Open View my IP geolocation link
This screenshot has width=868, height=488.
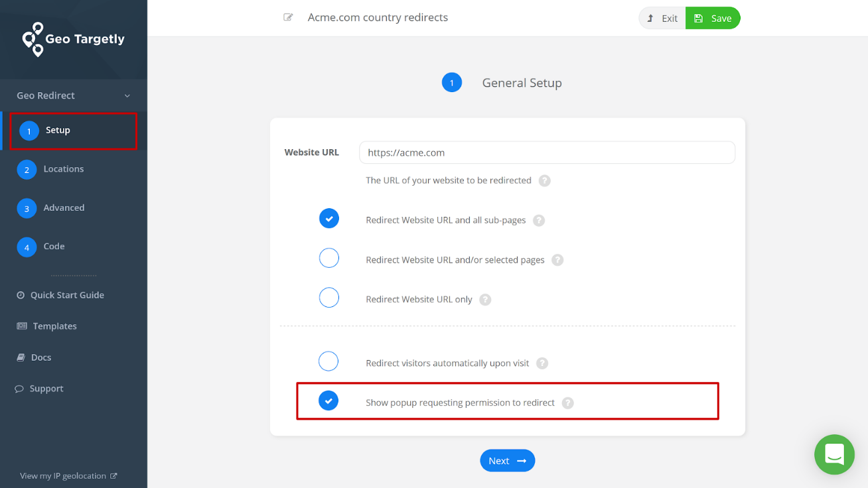click(68, 475)
